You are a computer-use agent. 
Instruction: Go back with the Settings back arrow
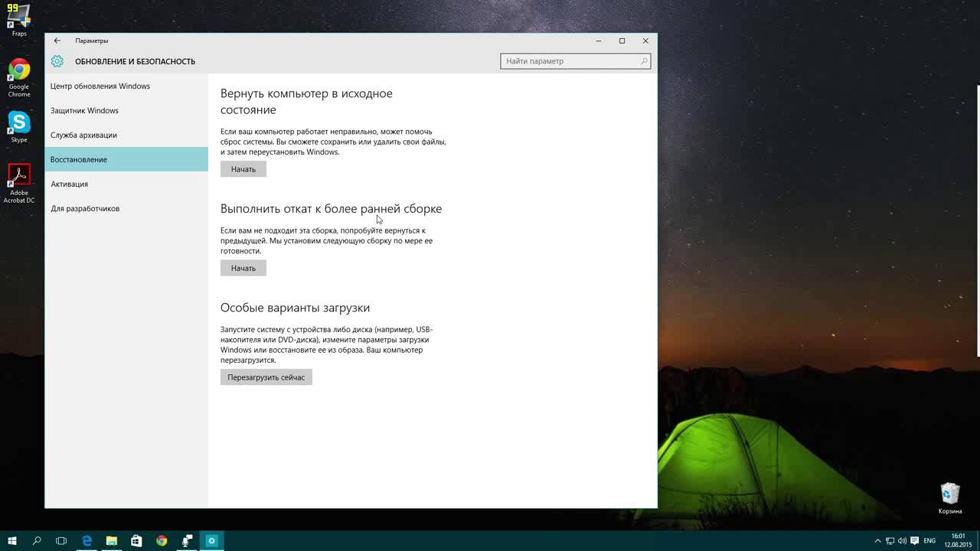click(57, 41)
